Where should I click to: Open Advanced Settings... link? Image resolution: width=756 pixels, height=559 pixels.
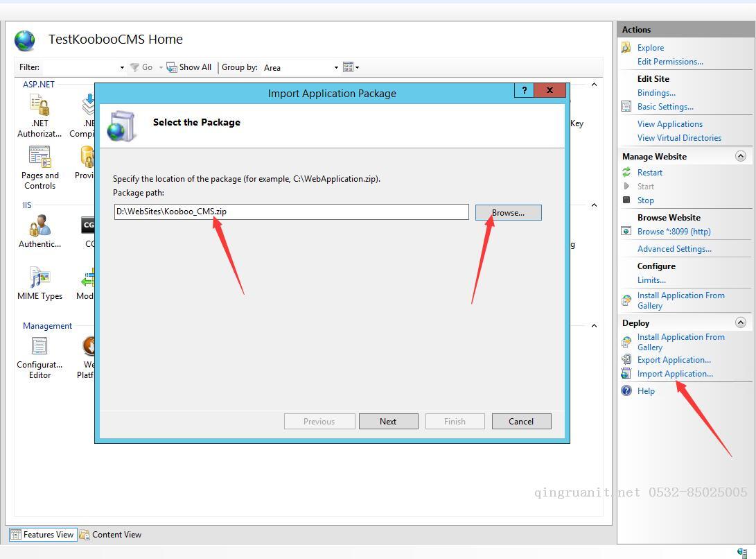pyautogui.click(x=674, y=248)
